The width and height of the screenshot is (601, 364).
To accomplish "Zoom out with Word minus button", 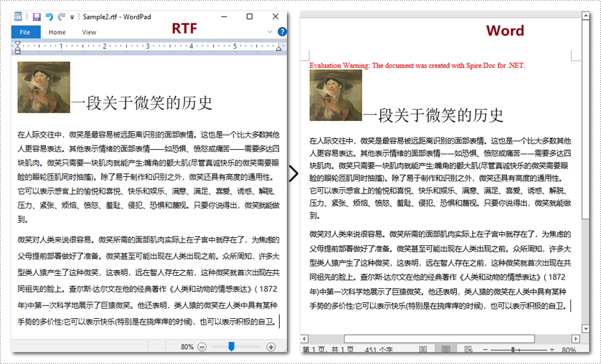I will [x=486, y=350].
